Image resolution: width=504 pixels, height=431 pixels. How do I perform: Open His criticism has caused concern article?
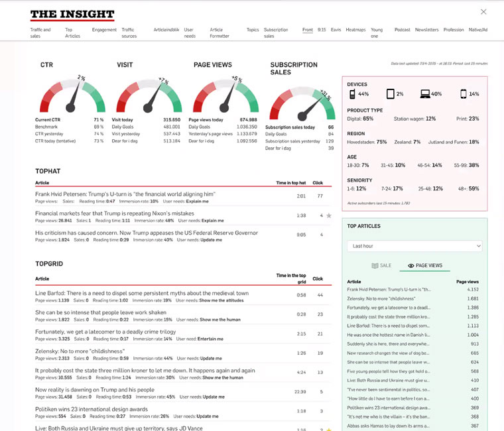point(147,233)
